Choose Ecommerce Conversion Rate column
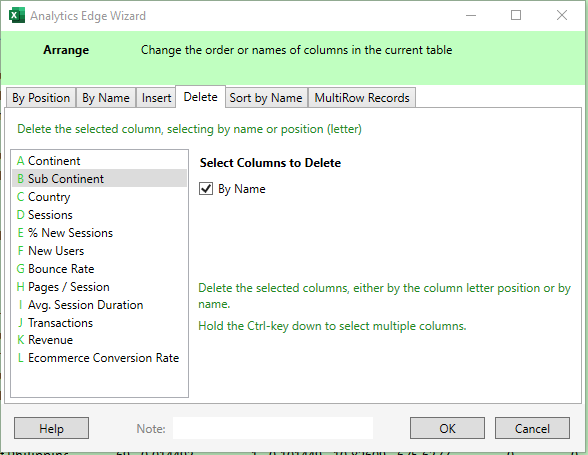This screenshot has height=455, width=588. coord(99,358)
